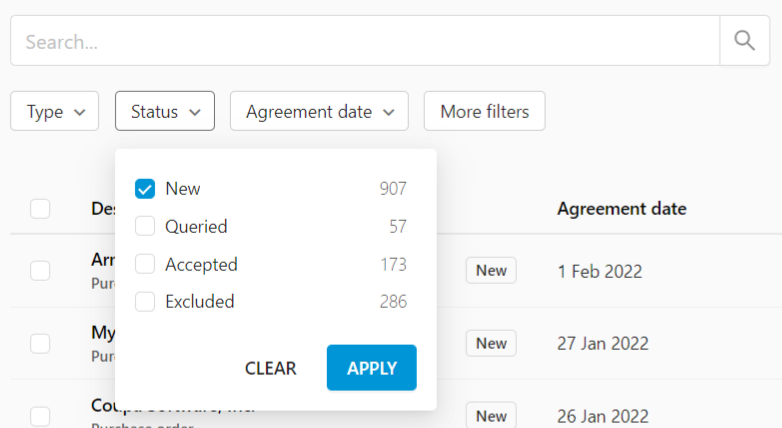Click New badge on 1 Feb 2022 row
The height and width of the screenshot is (428, 782).
point(491,270)
